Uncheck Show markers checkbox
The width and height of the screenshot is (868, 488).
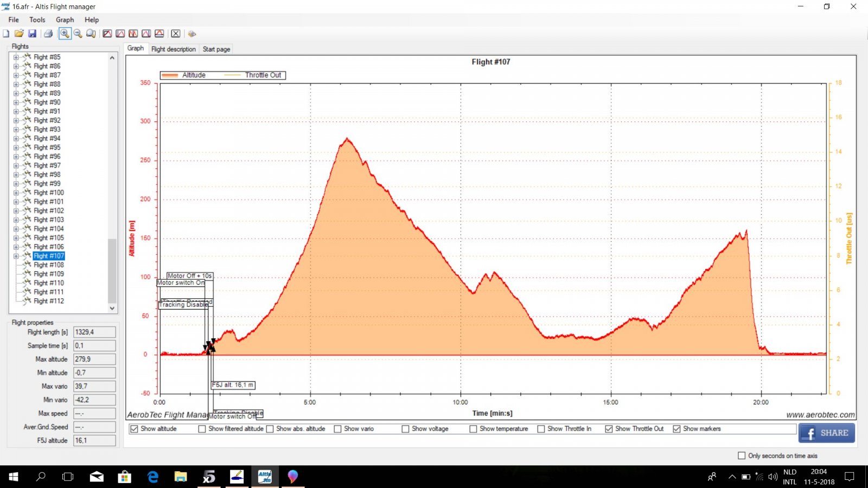click(676, 429)
